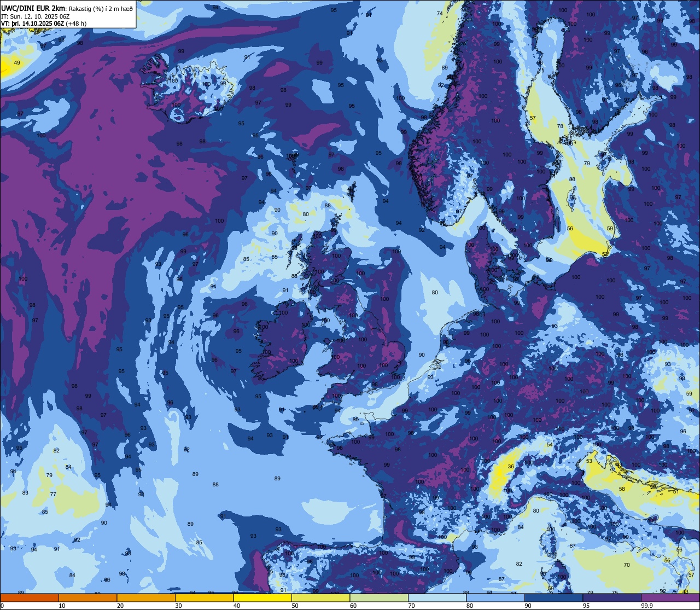The height and width of the screenshot is (610, 700).
Task: Click the 30–40 gold legend segment
Action: pos(204,597)
